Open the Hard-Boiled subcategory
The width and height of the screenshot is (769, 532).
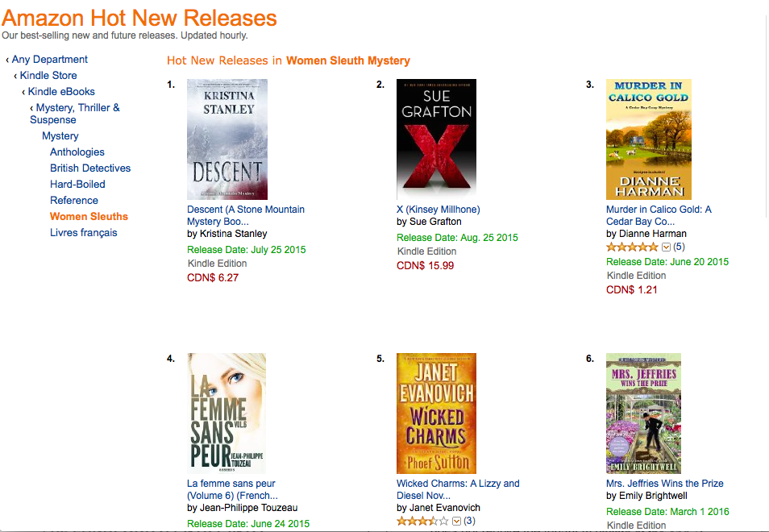point(77,185)
